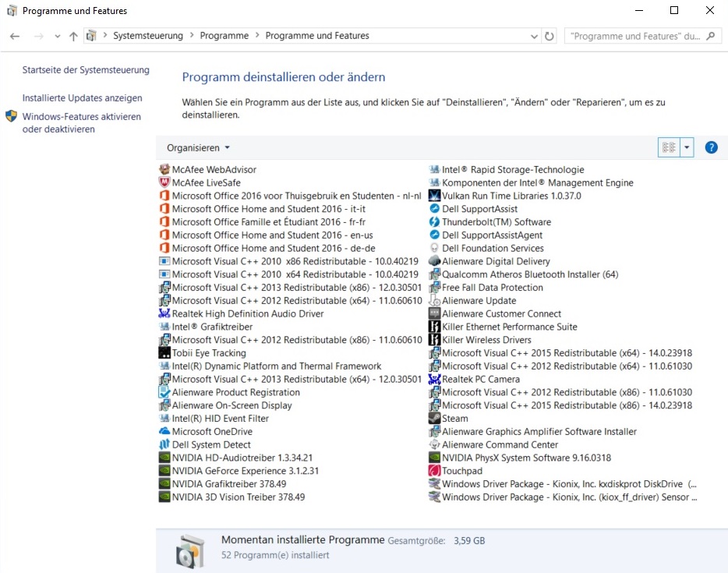The width and height of the screenshot is (728, 573).
Task: Click the Dell System Detect icon
Action: (x=164, y=444)
